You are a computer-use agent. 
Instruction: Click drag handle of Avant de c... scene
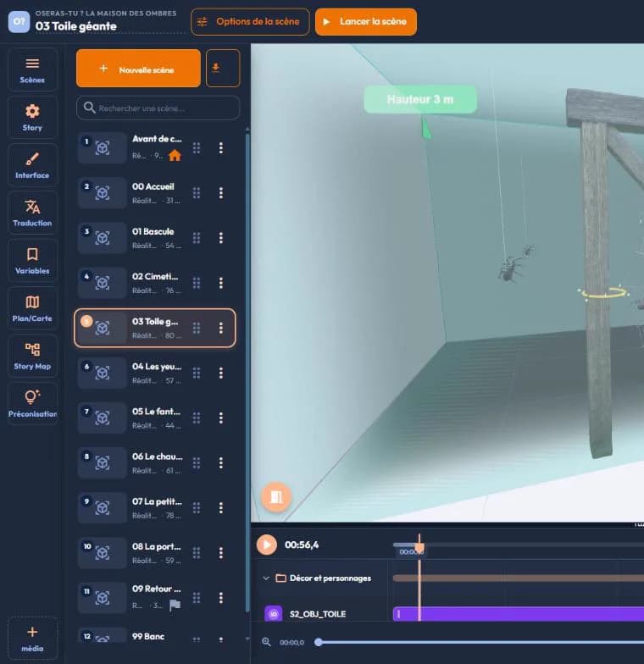[197, 147]
